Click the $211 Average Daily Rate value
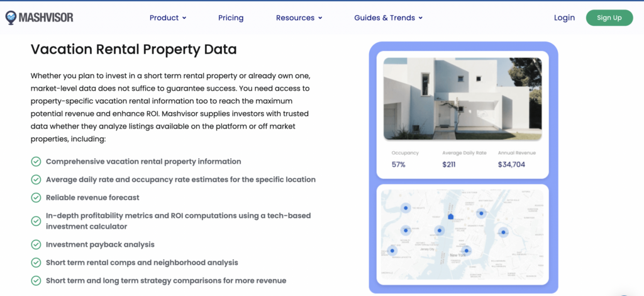 click(450, 165)
